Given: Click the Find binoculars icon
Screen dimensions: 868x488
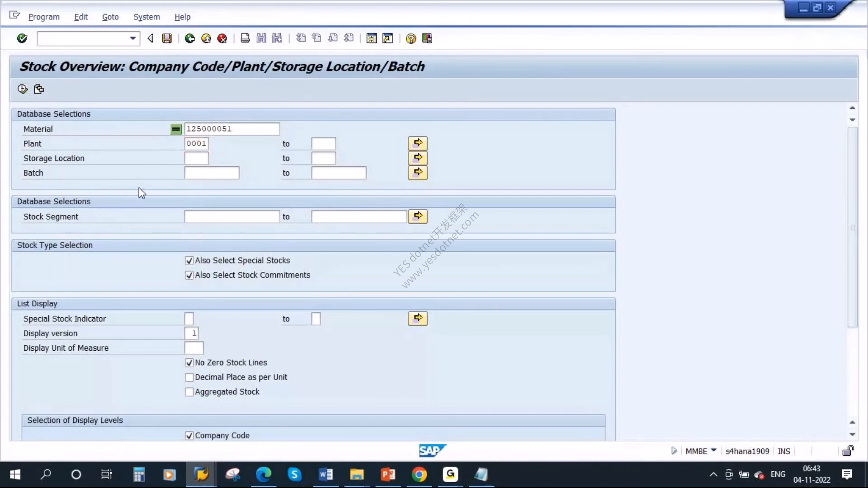Looking at the screenshot, I should pyautogui.click(x=261, y=38).
